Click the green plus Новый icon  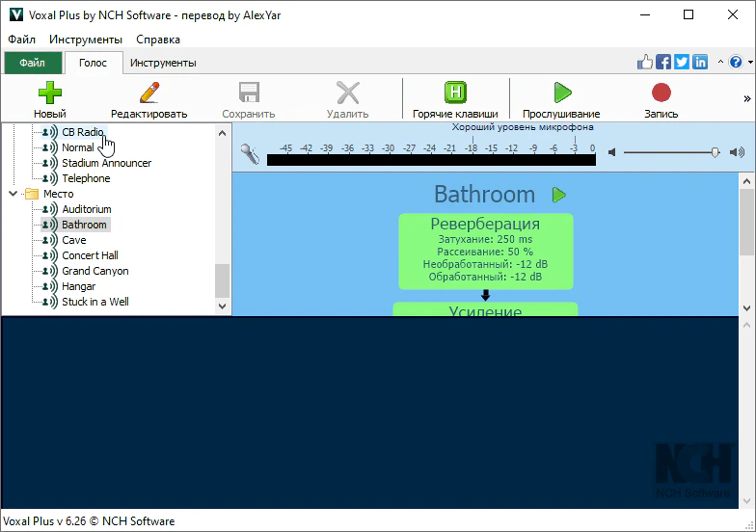click(49, 93)
